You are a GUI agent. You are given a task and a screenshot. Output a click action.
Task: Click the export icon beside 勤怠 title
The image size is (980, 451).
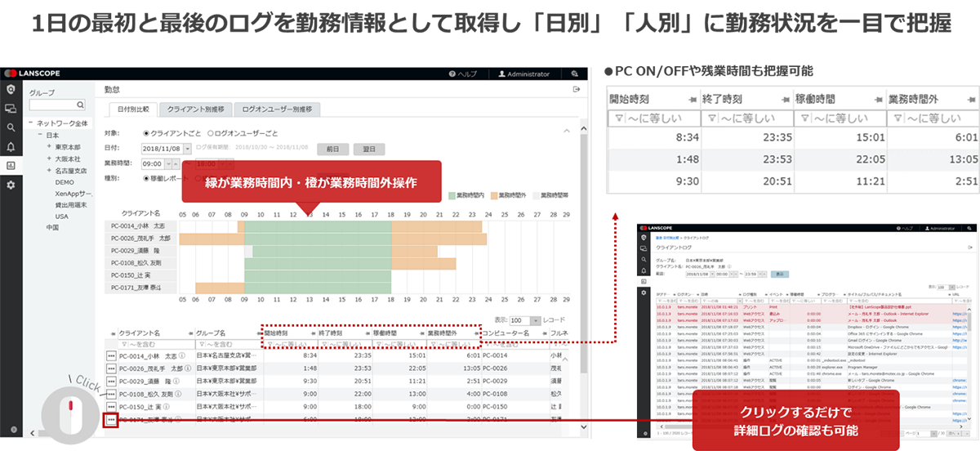click(x=577, y=89)
